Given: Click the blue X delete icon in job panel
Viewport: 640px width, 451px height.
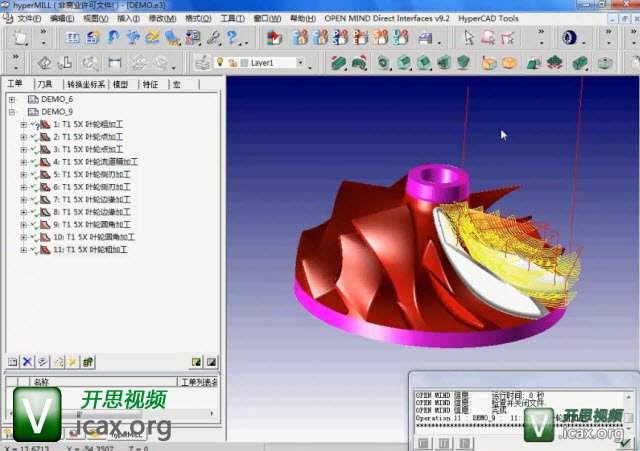Looking at the screenshot, I should pyautogui.click(x=28, y=361).
